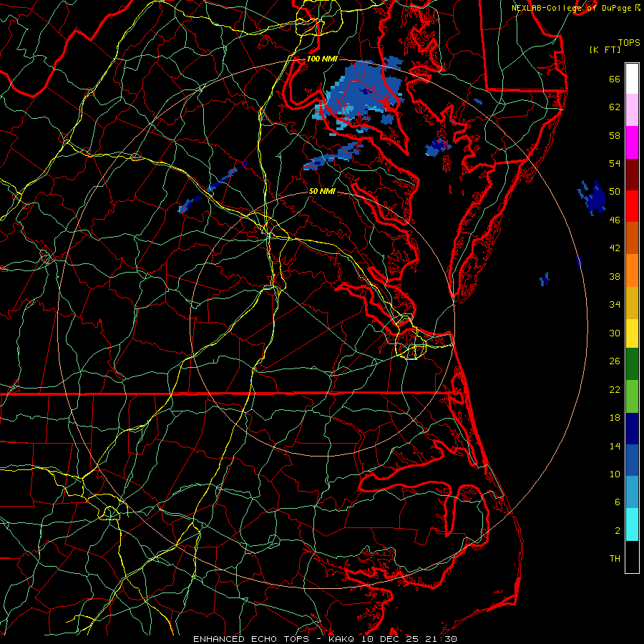Click the legend value 58
Image resolution: width=644 pixels, height=644 pixels.
coord(615,135)
